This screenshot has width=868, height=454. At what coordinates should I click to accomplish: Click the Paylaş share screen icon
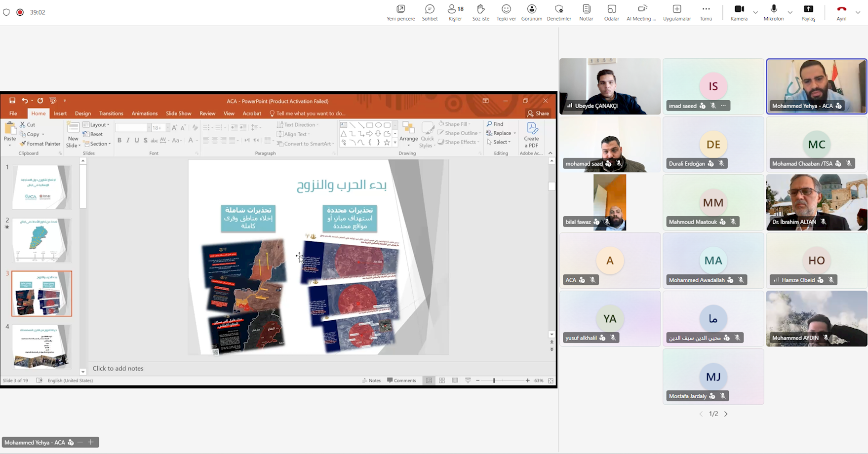click(808, 13)
